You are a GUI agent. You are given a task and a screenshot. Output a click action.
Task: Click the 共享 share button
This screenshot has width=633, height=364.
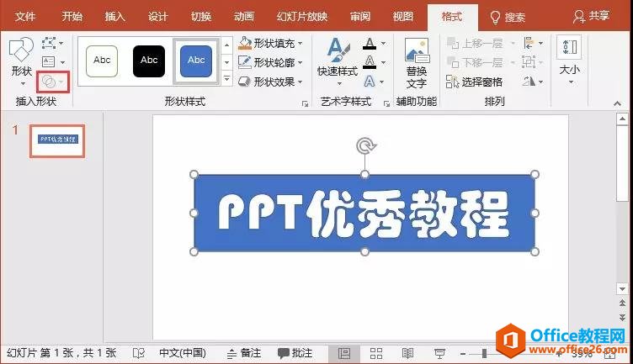591,16
